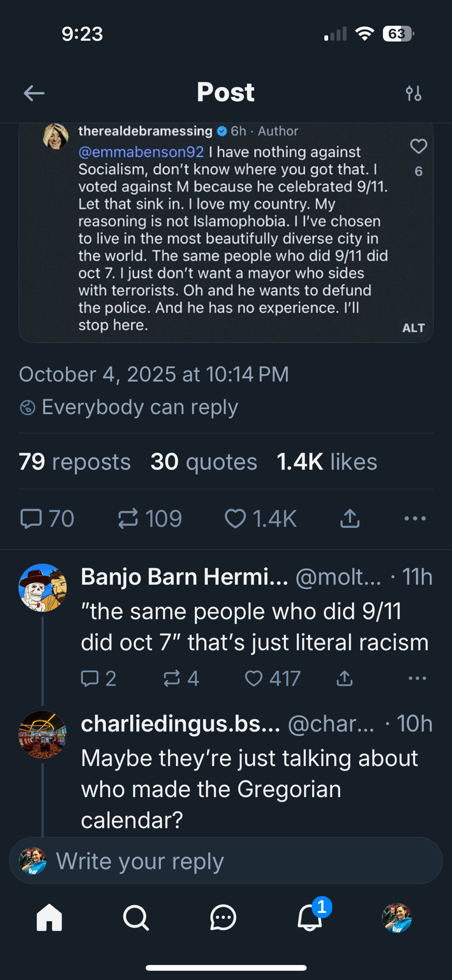Like the embedded therealdebramessing comment

click(x=418, y=147)
